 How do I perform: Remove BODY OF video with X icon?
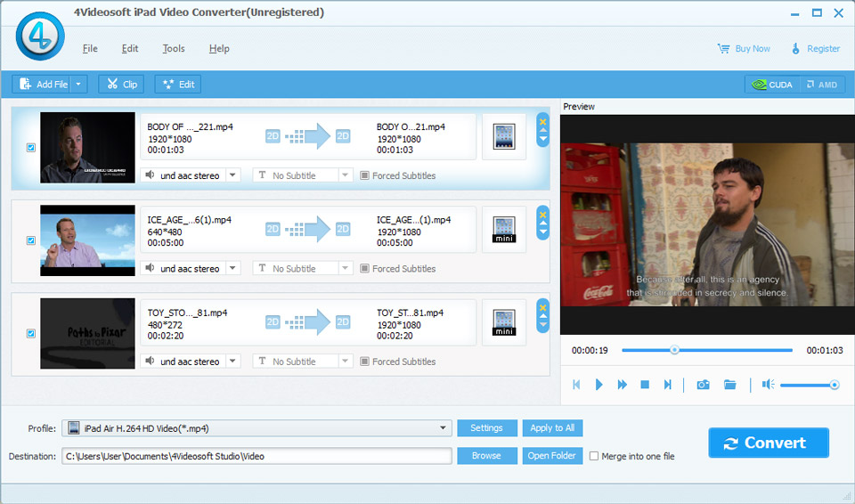(543, 122)
